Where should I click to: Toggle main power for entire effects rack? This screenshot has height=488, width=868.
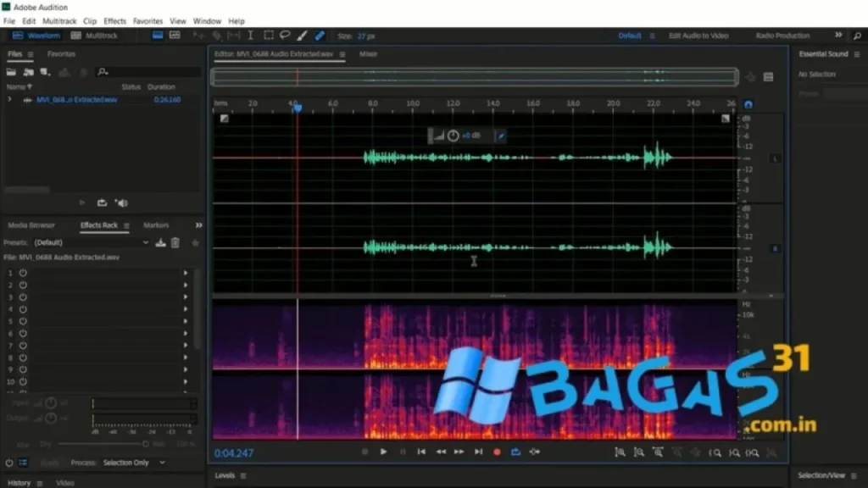9,463
